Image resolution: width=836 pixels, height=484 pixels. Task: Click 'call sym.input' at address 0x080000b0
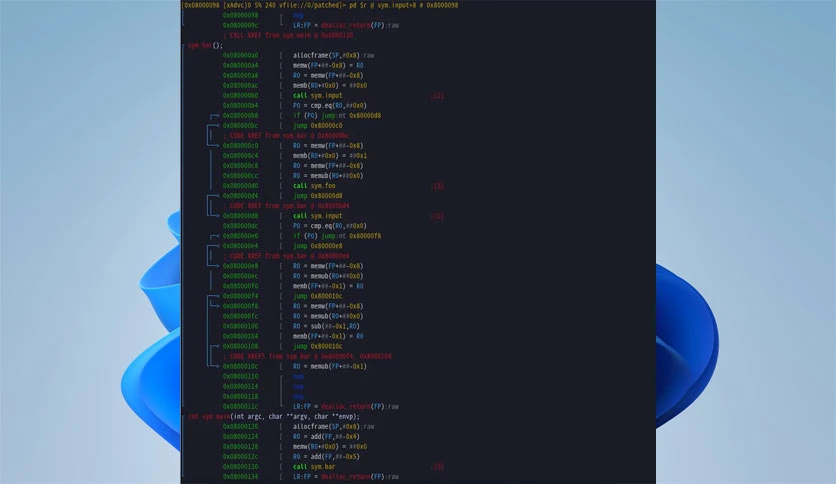[x=317, y=95]
